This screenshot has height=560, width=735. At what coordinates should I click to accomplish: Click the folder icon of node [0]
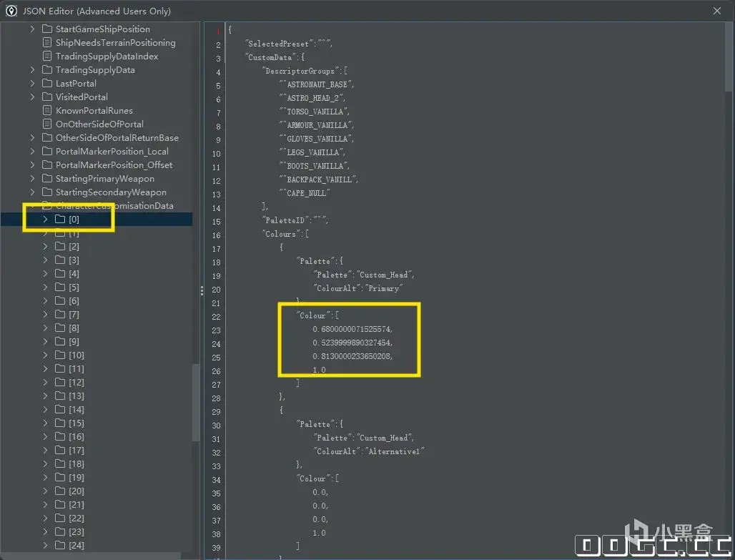60,219
